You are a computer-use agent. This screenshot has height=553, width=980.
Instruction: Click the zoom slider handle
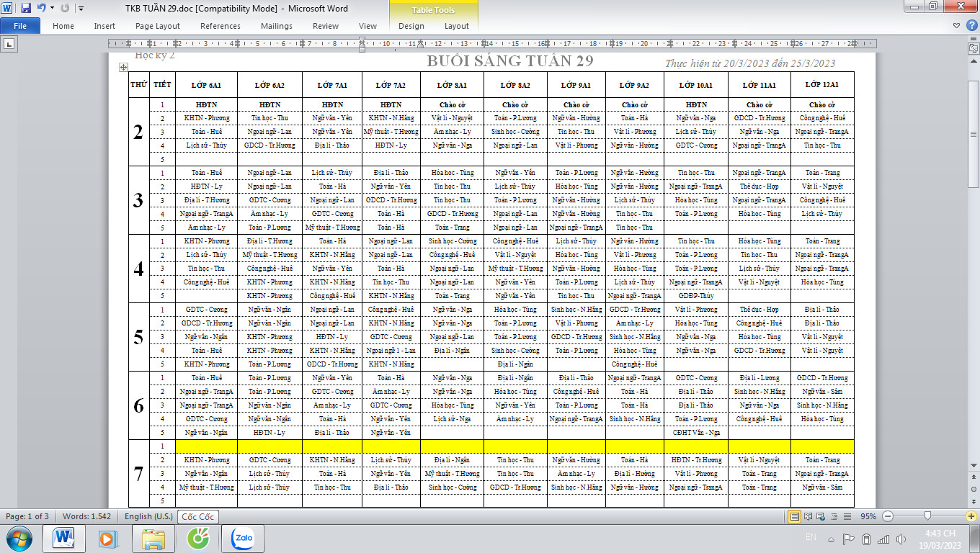[x=927, y=516]
